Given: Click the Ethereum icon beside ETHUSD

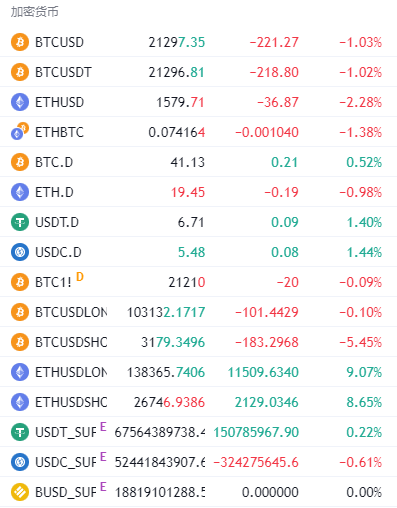Looking at the screenshot, I should (x=20, y=102).
